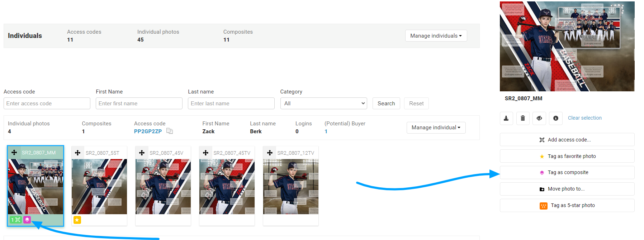Click move handle on SR2_0807_45V
Screen dimensions: 644x240
(142, 153)
